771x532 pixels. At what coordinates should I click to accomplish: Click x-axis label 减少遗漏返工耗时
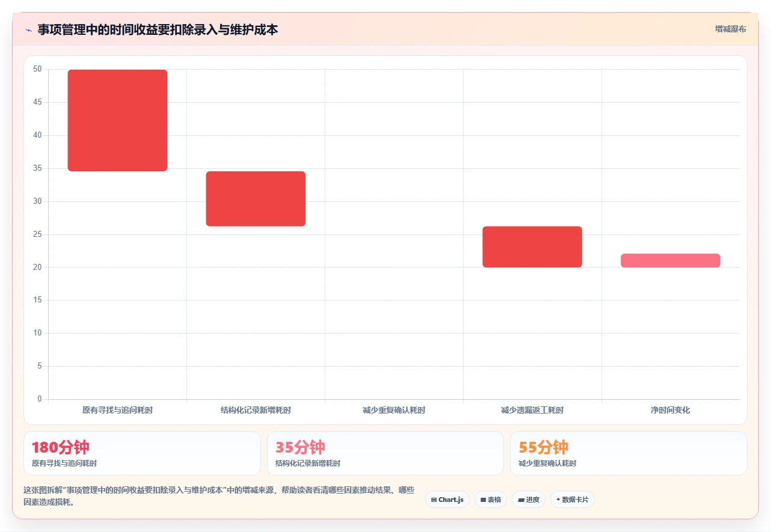pyautogui.click(x=532, y=411)
